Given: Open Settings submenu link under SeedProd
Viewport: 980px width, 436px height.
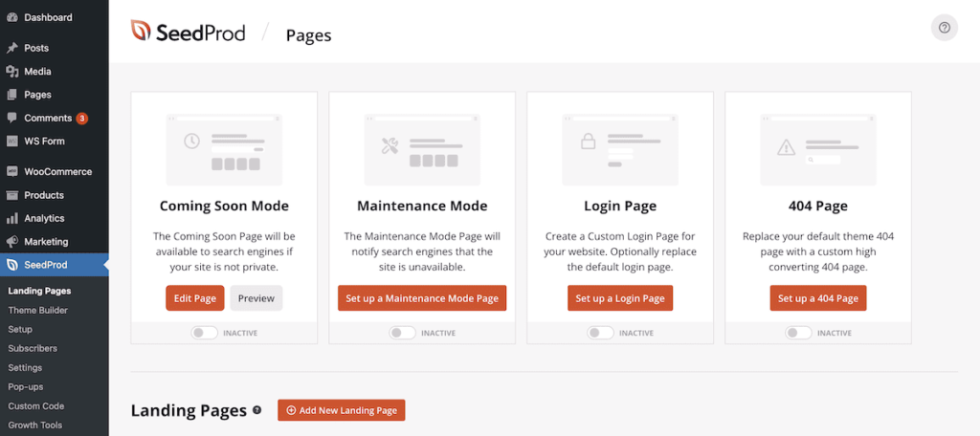Looking at the screenshot, I should 25,367.
